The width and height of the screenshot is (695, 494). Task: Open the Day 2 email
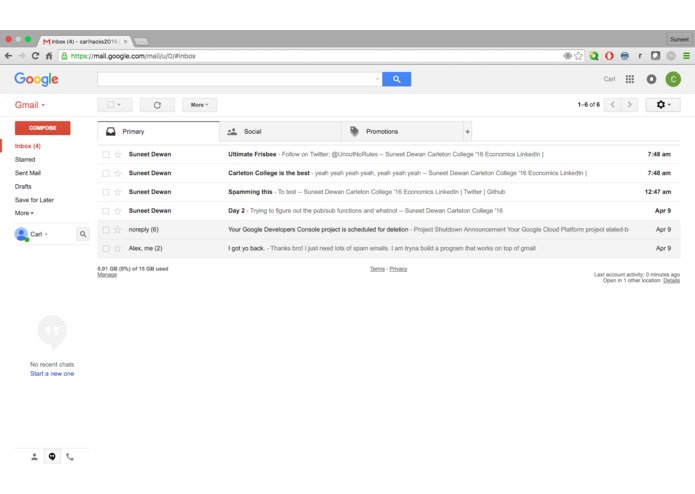click(388, 211)
